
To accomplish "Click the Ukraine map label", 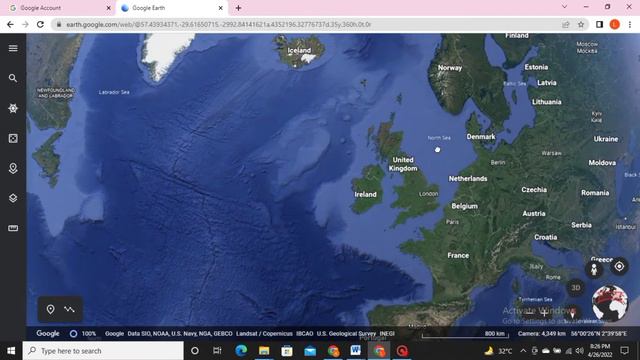I will coord(606,139).
